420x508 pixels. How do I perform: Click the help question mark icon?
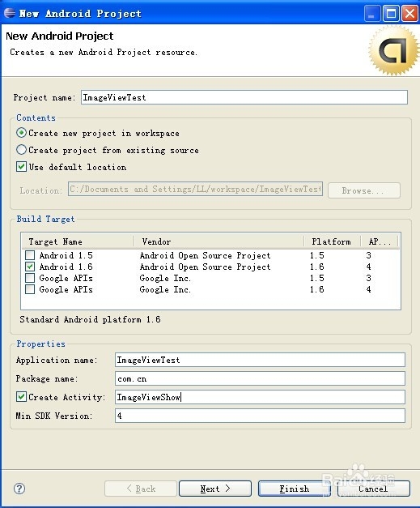tap(19, 489)
